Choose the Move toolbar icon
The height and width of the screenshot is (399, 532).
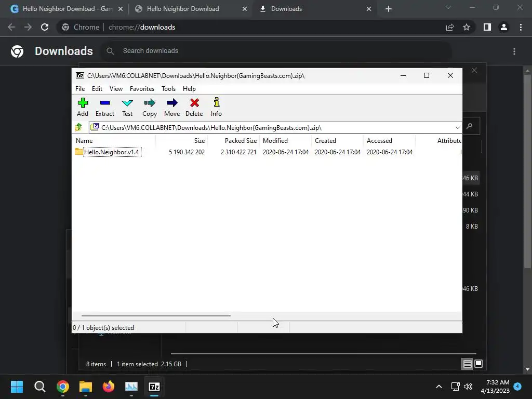click(x=172, y=107)
